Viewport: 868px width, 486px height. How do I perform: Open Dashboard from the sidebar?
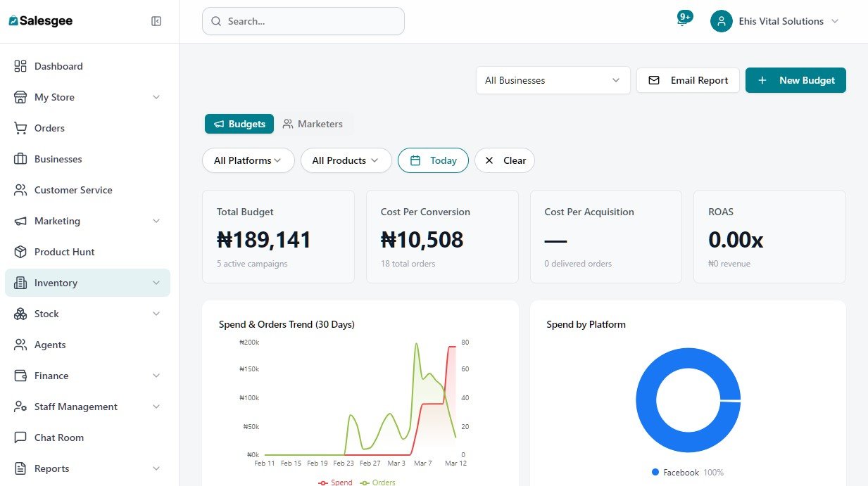pos(58,66)
